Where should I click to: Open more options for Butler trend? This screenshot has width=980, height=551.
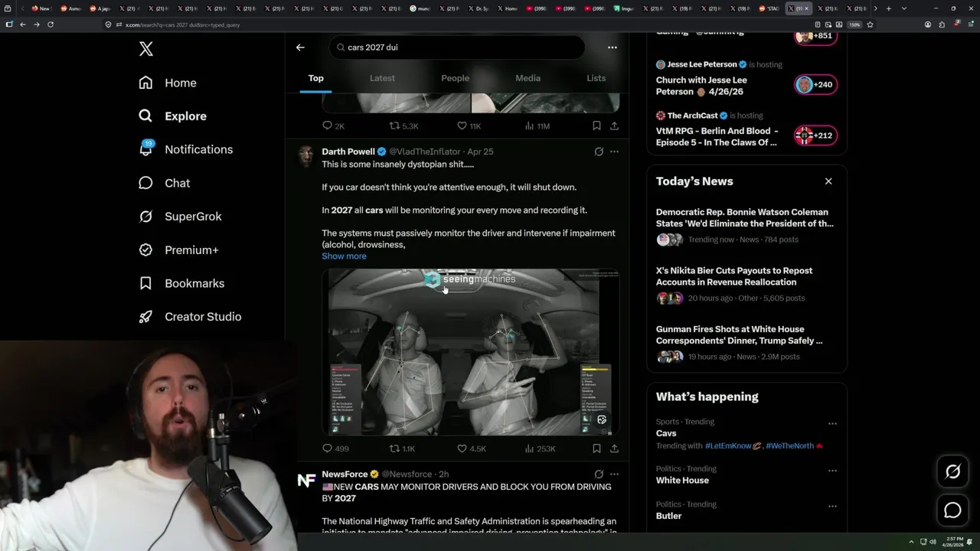pyautogui.click(x=832, y=506)
